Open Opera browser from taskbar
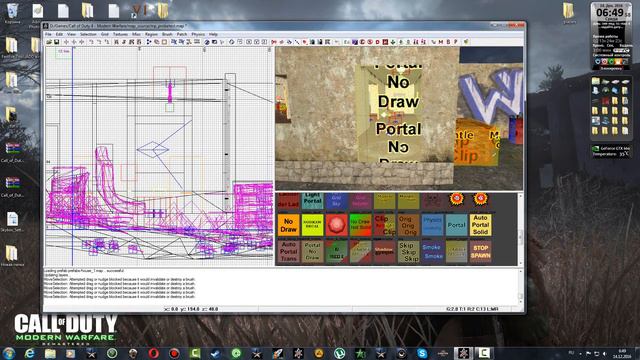 click(x=153, y=353)
